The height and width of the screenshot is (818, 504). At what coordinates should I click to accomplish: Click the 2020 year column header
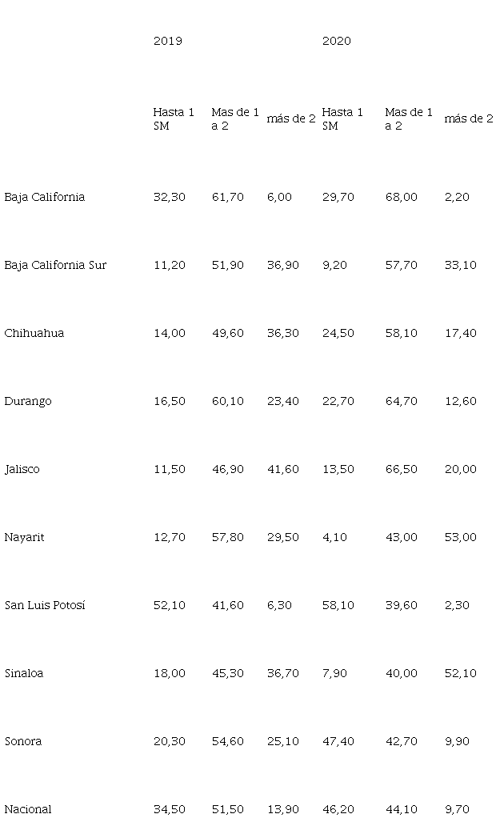click(x=336, y=41)
